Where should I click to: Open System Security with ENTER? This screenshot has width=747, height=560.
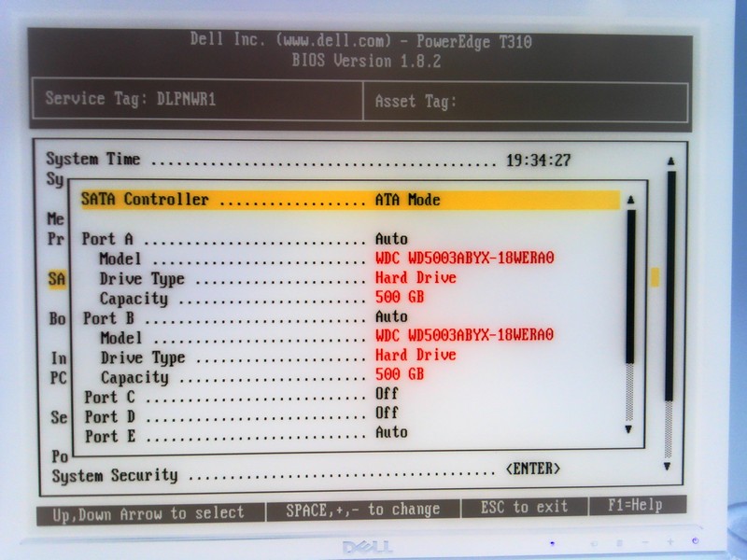pos(532,469)
